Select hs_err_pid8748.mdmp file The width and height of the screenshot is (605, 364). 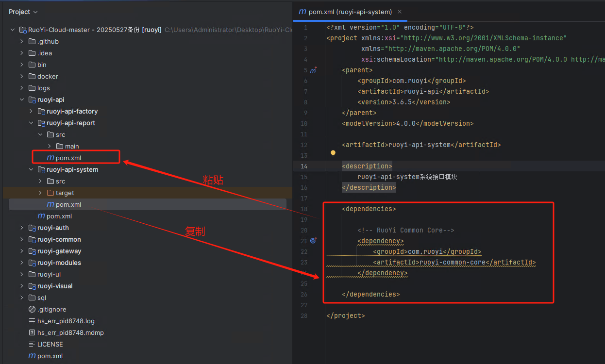70,332
